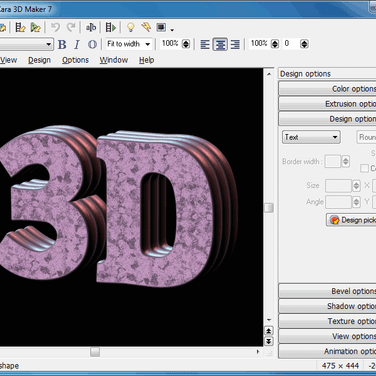Image resolution: width=376 pixels, height=376 pixels.
Task: Open the Options menu
Action: point(75,60)
